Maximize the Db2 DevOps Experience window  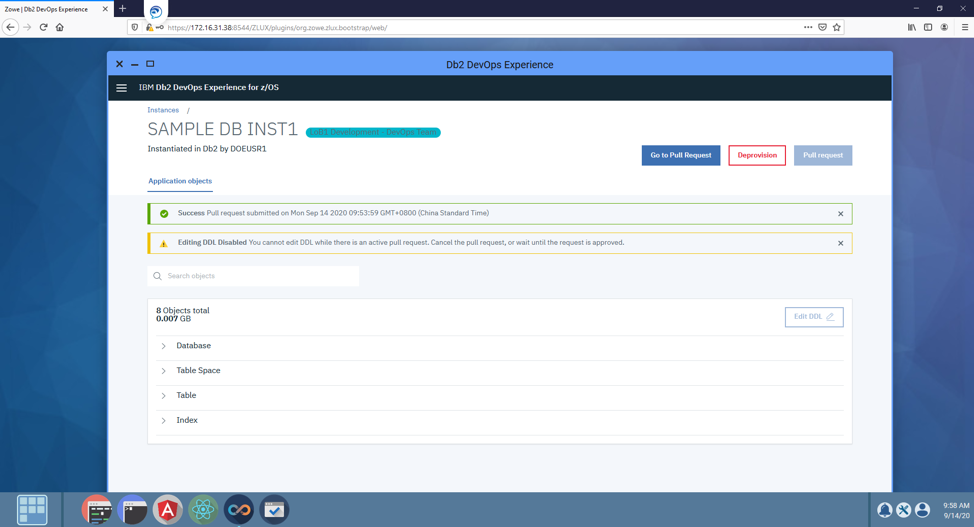[x=150, y=64]
